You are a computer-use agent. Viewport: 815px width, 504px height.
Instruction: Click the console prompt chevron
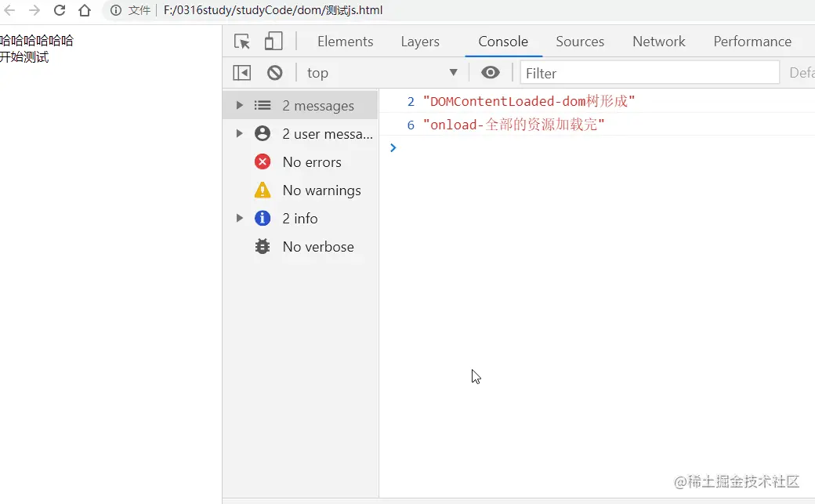(393, 147)
